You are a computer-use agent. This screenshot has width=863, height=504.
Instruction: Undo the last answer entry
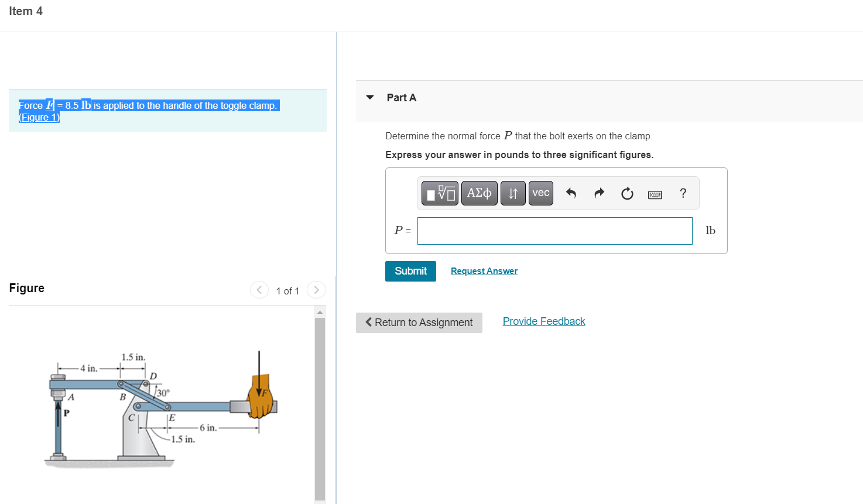[571, 193]
